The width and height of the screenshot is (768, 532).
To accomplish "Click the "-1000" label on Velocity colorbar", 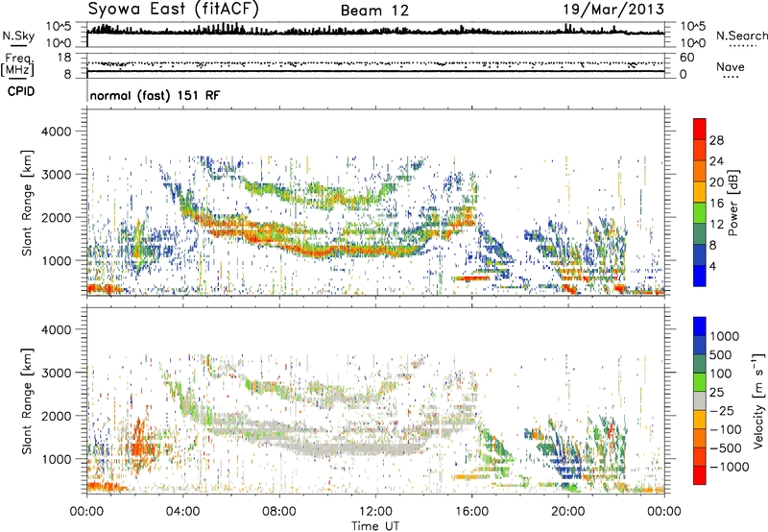I will pos(730,467).
